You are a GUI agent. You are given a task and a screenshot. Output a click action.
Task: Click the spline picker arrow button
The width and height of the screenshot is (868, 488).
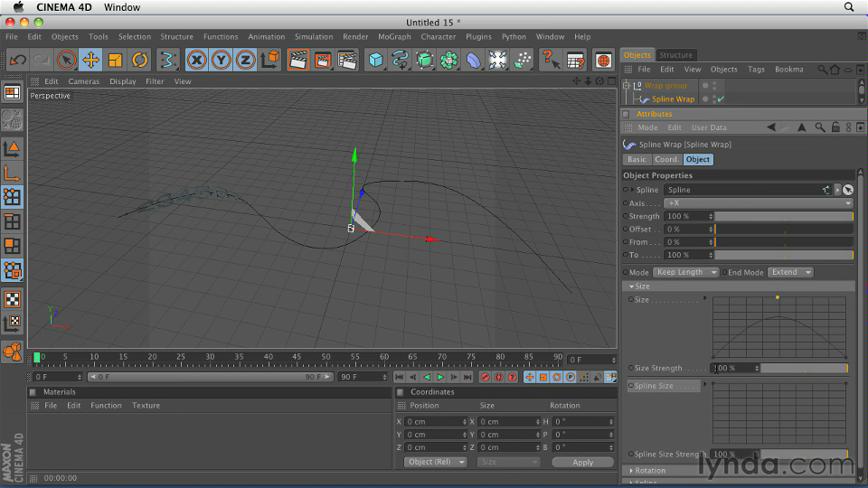(848, 190)
